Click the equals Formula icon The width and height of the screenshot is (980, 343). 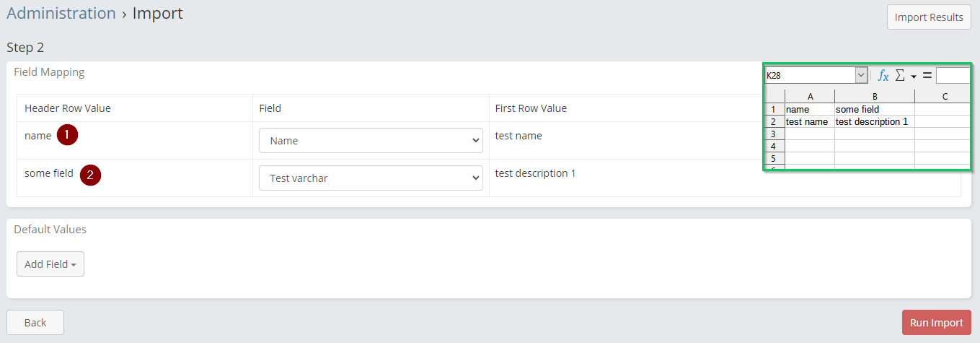click(927, 75)
